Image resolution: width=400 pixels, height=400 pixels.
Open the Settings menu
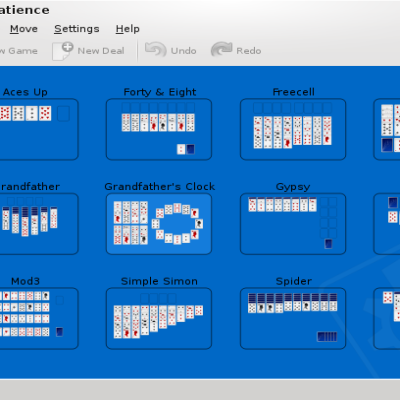click(x=77, y=29)
